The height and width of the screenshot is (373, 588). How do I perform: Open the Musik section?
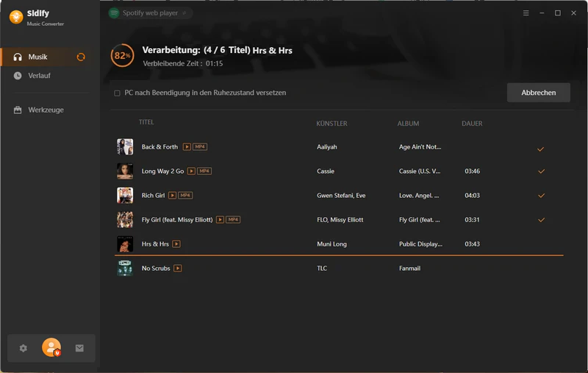tap(46, 57)
